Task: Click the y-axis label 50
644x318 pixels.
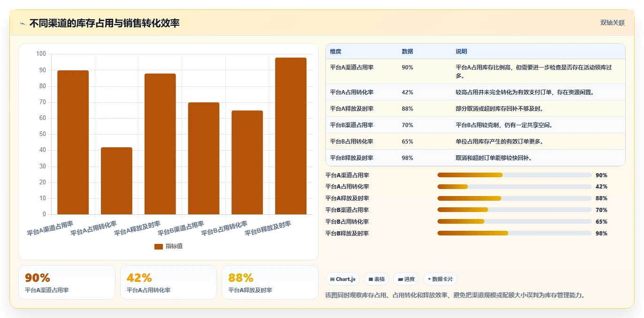Action: (x=42, y=134)
